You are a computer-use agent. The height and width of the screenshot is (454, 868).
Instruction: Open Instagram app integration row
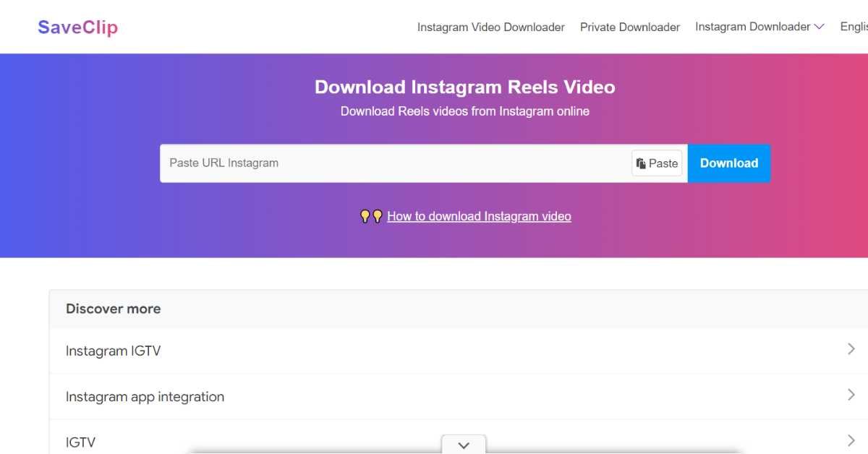(x=459, y=397)
